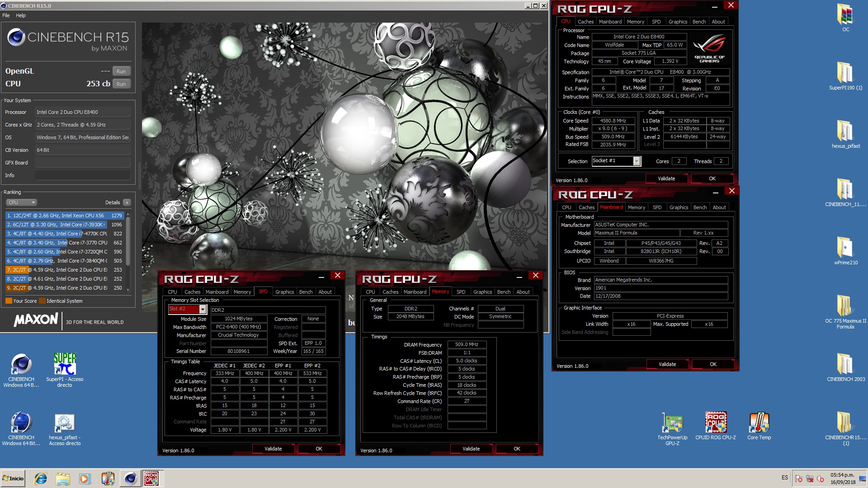Click the Serial Number field 80108961

click(239, 351)
